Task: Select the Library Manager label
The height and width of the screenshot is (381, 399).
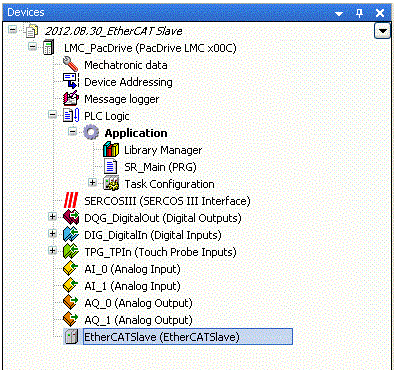Action: click(163, 150)
